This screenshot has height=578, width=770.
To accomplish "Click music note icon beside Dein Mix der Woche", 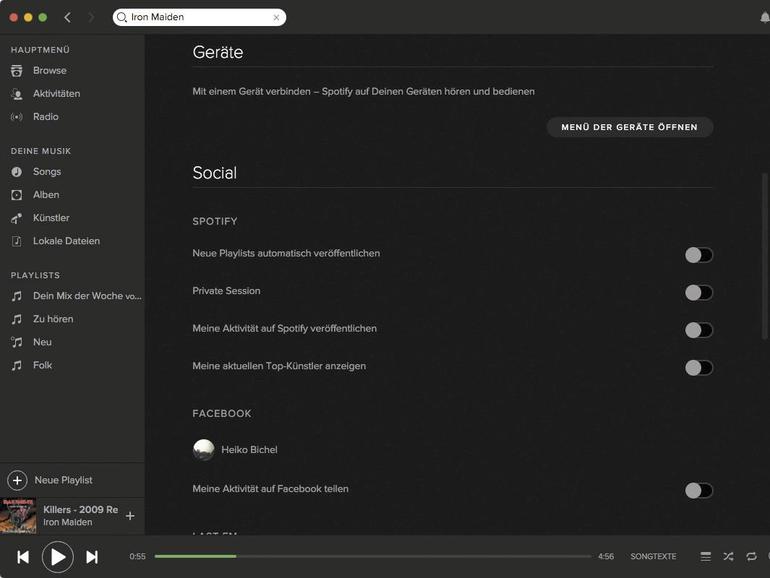I will point(17,296).
